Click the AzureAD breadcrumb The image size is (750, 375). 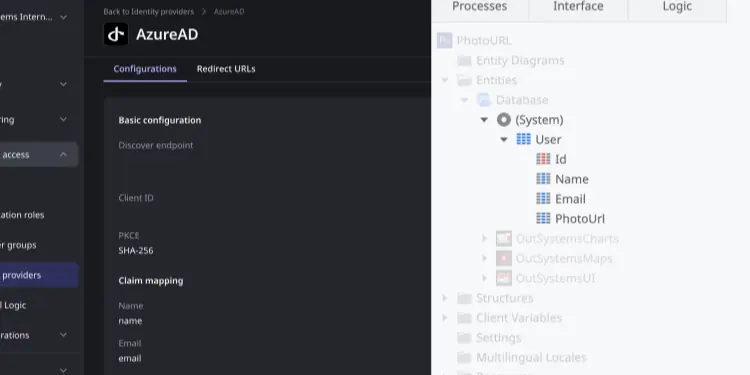[x=229, y=11]
